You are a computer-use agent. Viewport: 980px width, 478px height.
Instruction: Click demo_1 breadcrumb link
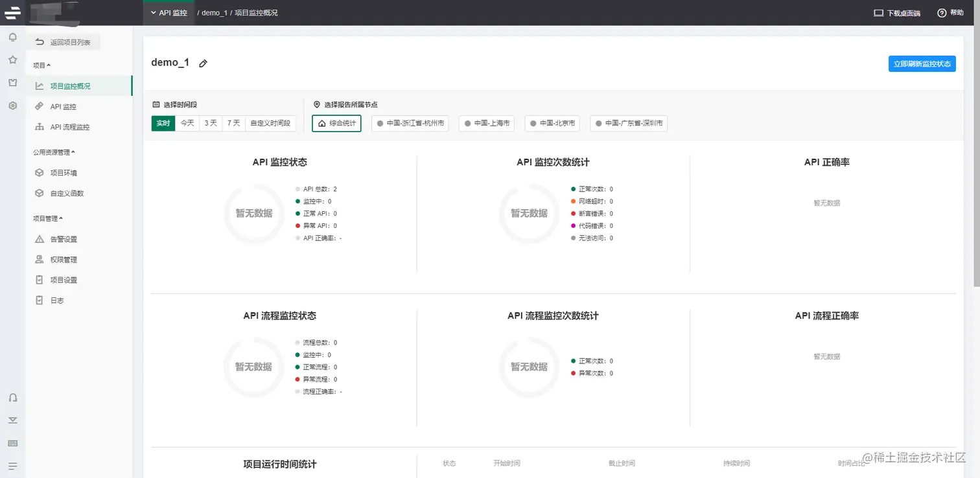215,13
